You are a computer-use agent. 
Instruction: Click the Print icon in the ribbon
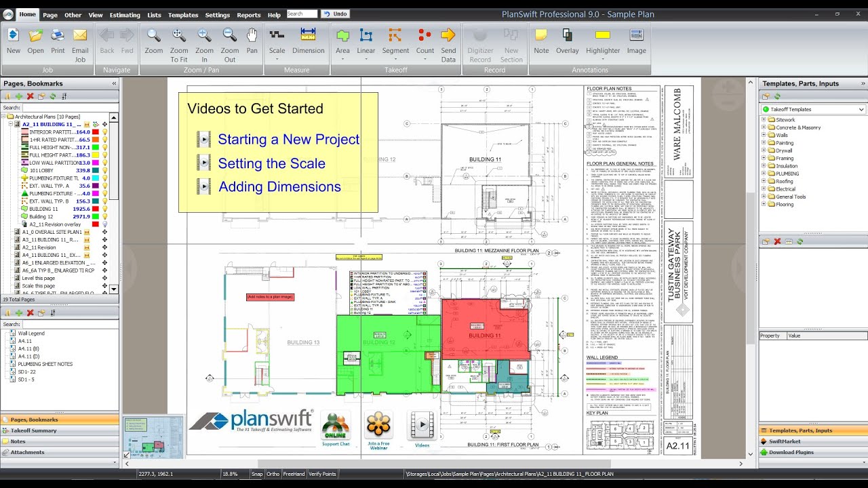click(x=58, y=35)
